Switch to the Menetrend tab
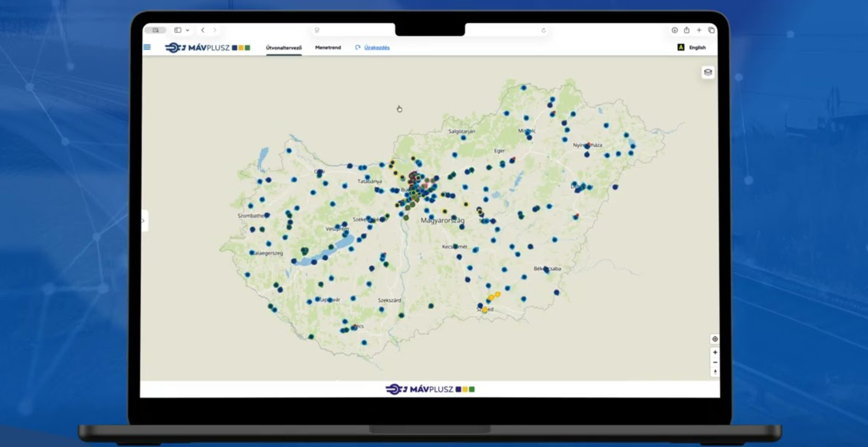The height and width of the screenshot is (447, 868). [328, 48]
